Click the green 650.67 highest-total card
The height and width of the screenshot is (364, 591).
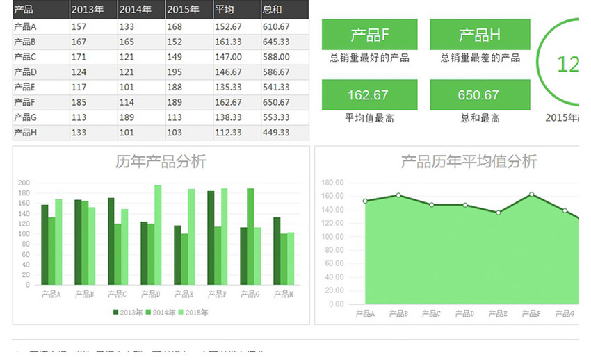[x=480, y=95]
